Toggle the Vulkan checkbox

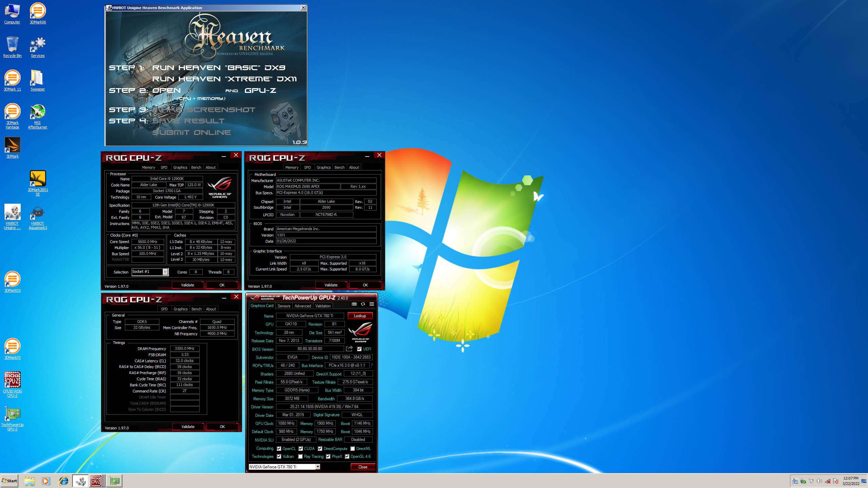pyautogui.click(x=279, y=456)
